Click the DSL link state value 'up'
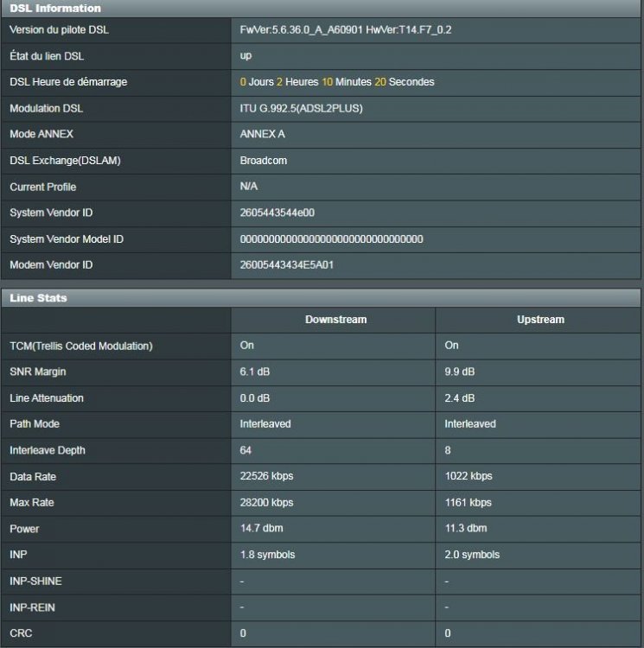The width and height of the screenshot is (644, 648). click(x=245, y=56)
